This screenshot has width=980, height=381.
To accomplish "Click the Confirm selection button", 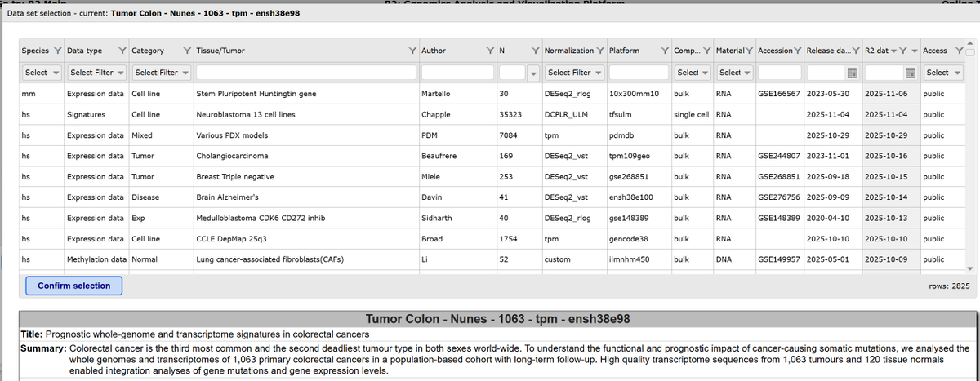I will click(x=73, y=286).
